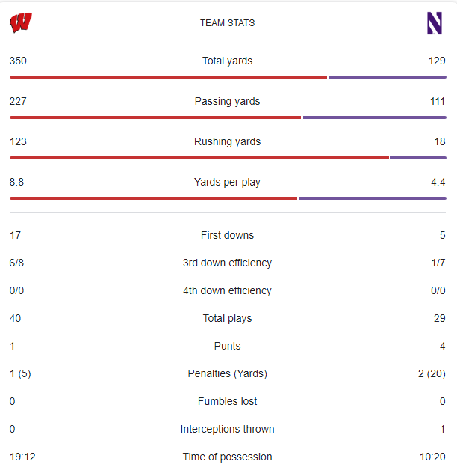Viewport: 457px width, 476px height.
Task: Click the 4th down efficiency label
Action: 227,290
